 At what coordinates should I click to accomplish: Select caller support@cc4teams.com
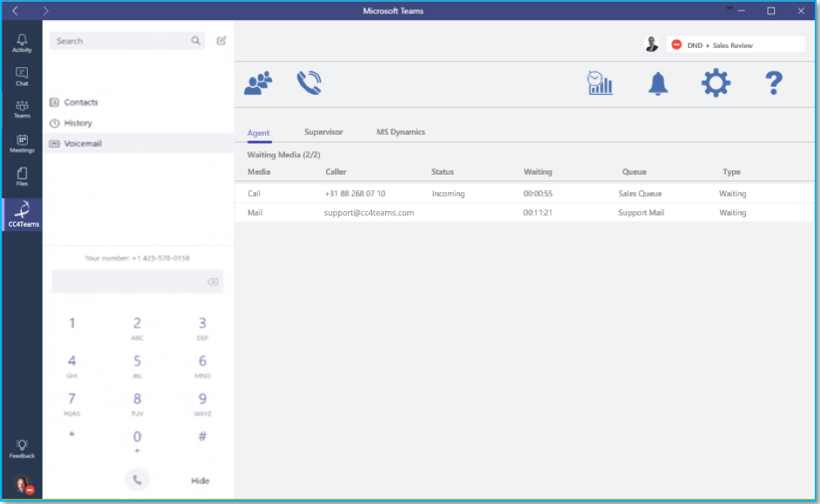click(x=369, y=213)
